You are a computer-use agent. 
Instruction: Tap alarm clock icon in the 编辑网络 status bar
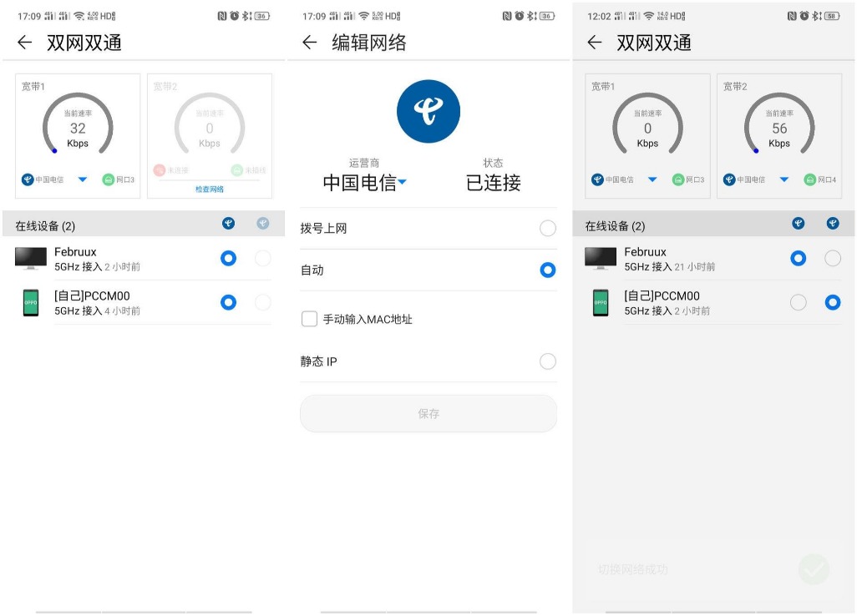[520, 17]
